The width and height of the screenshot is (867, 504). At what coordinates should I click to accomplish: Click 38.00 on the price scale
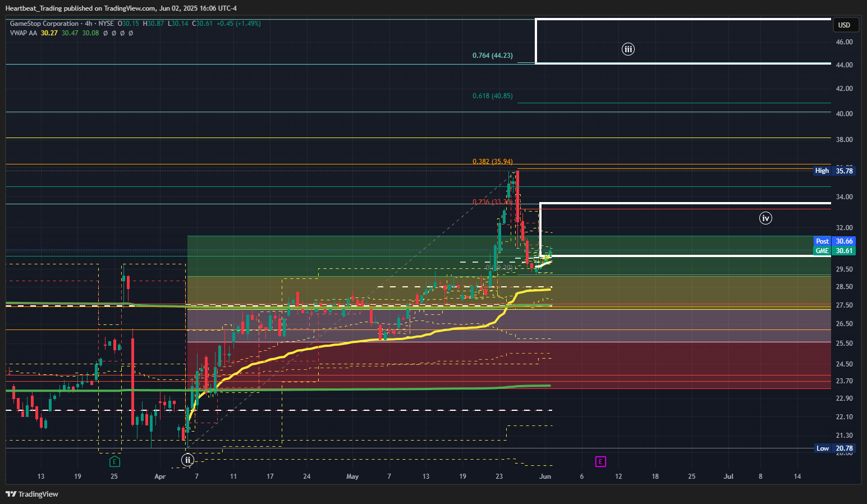(x=844, y=140)
